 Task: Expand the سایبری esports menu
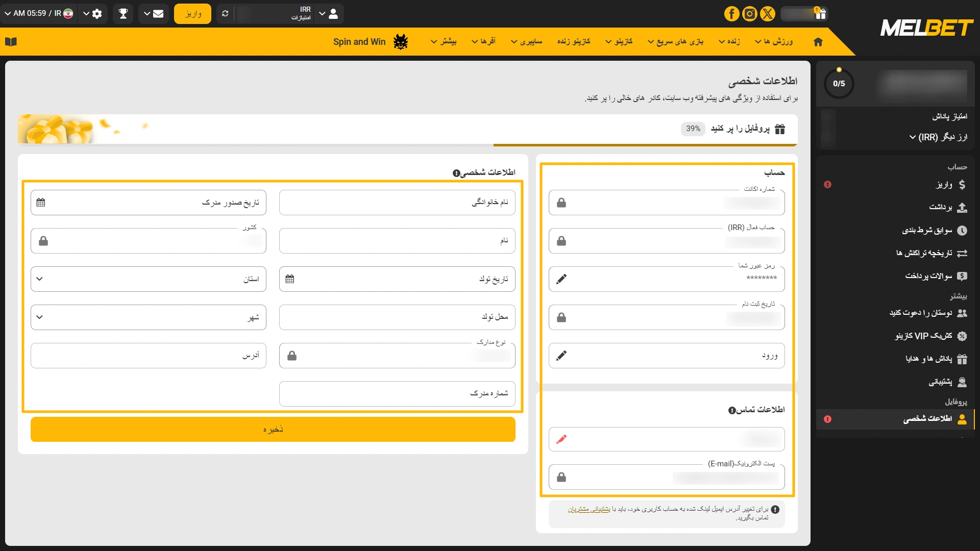point(526,41)
